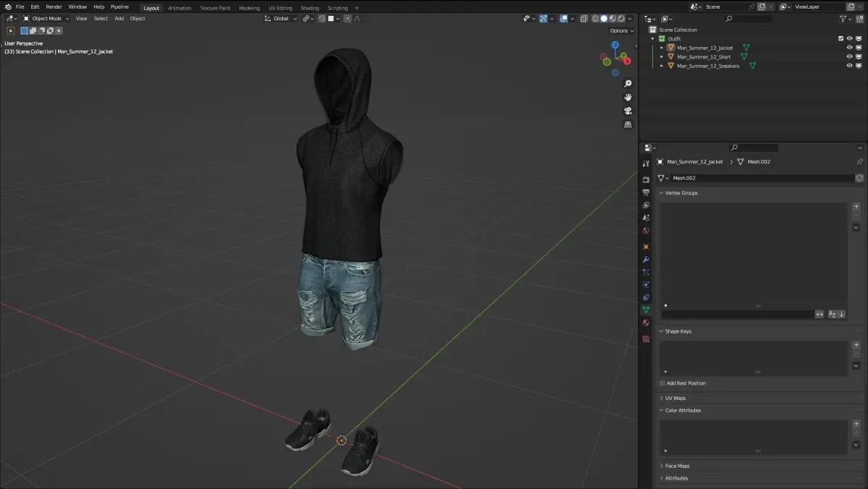Open the Output properties tab
Image resolution: width=868 pixels, height=489 pixels.
[x=646, y=192]
